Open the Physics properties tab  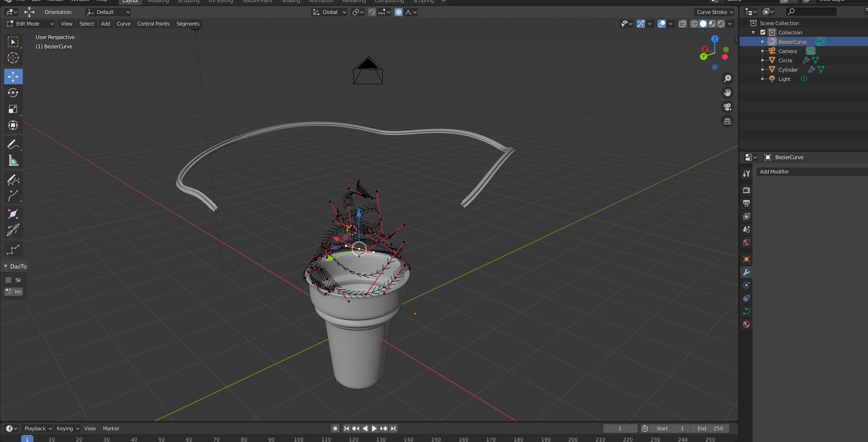point(746,285)
